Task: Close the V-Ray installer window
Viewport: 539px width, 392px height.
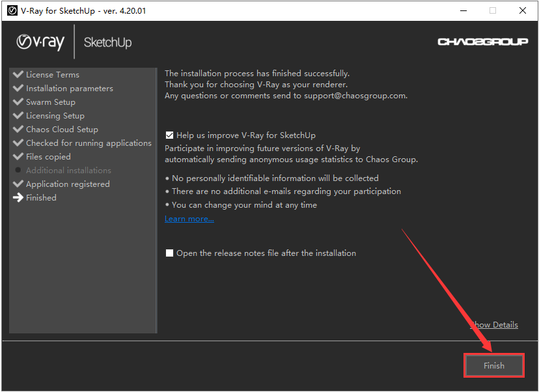Action: [x=523, y=10]
